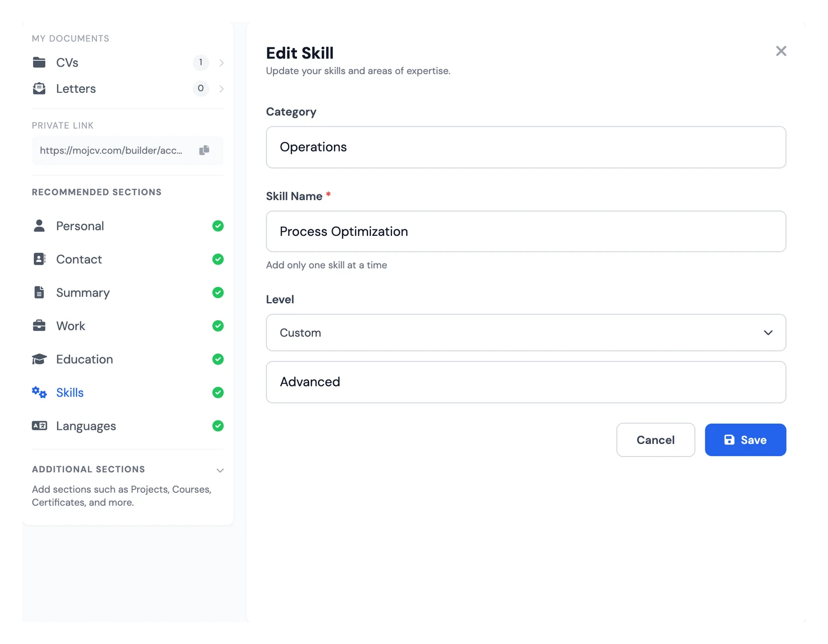Screen dimensions: 828x644
Task: Expand CVs with the chevron arrow
Action: [x=221, y=63]
